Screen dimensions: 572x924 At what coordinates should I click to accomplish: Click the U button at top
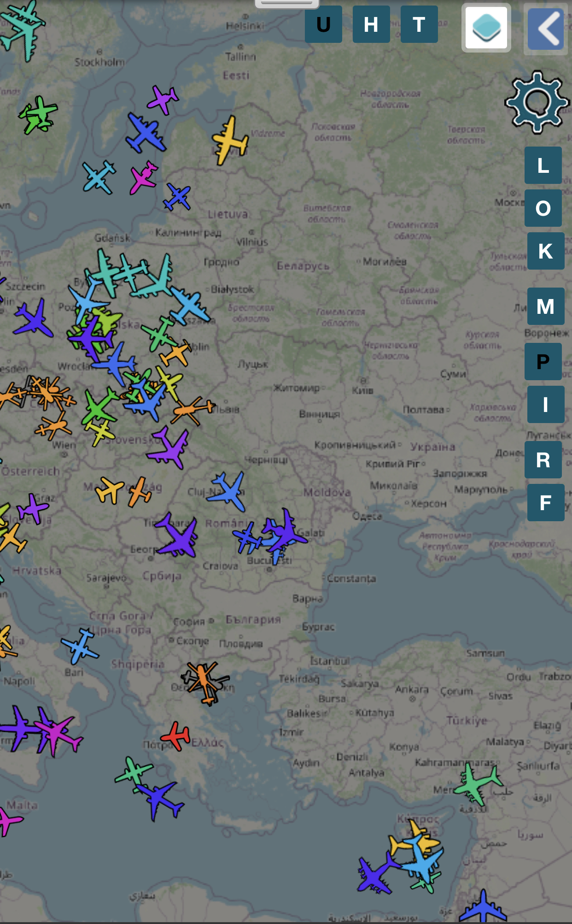pyautogui.click(x=323, y=24)
